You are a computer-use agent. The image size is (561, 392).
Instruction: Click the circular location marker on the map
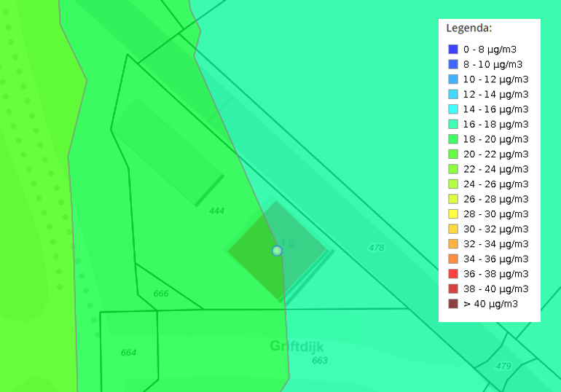(277, 251)
